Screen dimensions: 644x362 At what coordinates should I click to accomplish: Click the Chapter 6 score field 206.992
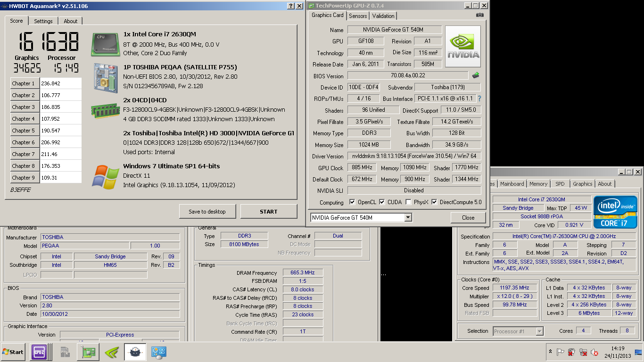[61, 142]
